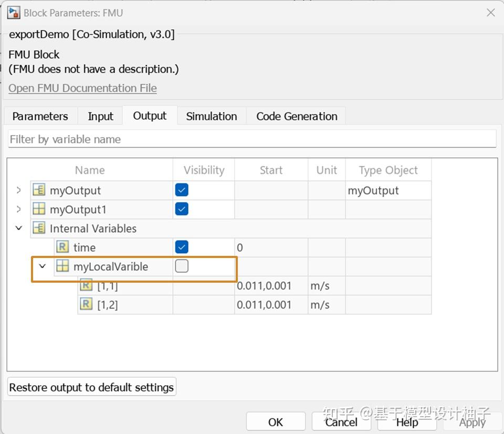Click the R real-type icon beside time
The width and height of the screenshot is (504, 434).
(x=62, y=247)
